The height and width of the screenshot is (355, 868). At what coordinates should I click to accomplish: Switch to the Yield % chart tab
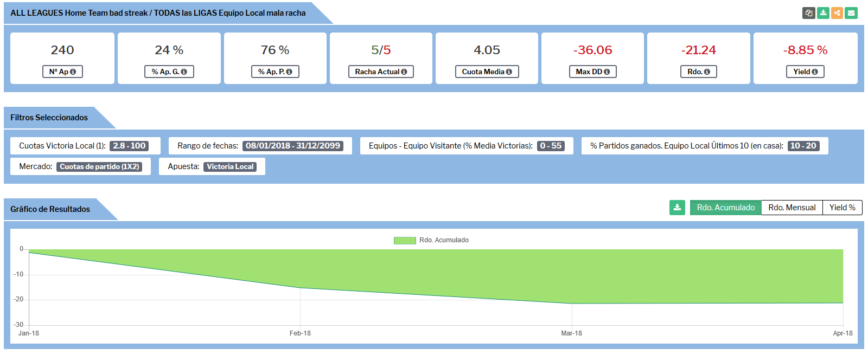point(843,208)
